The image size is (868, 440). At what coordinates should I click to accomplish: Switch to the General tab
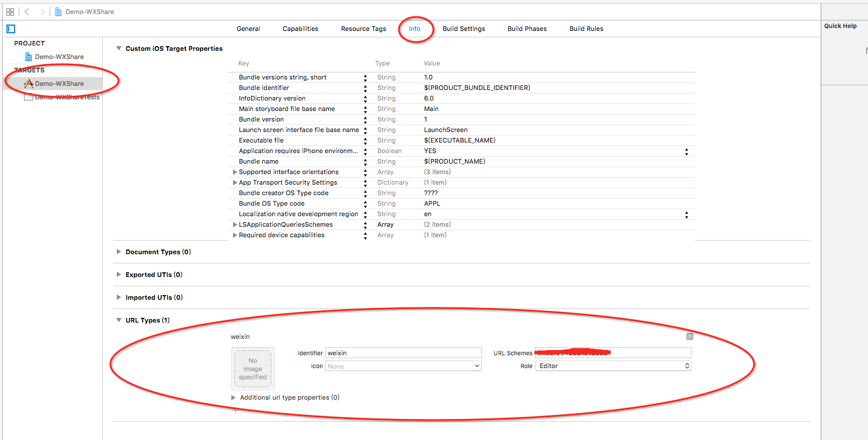click(248, 29)
